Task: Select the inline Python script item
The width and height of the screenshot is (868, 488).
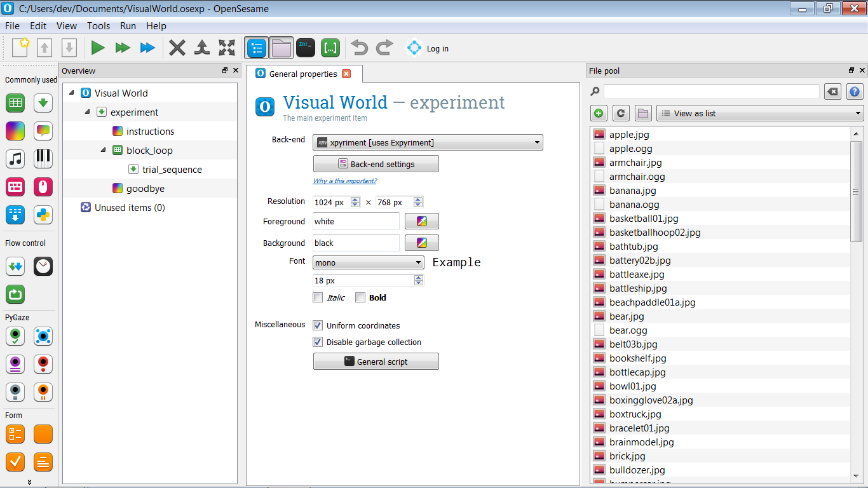Action: tap(43, 215)
